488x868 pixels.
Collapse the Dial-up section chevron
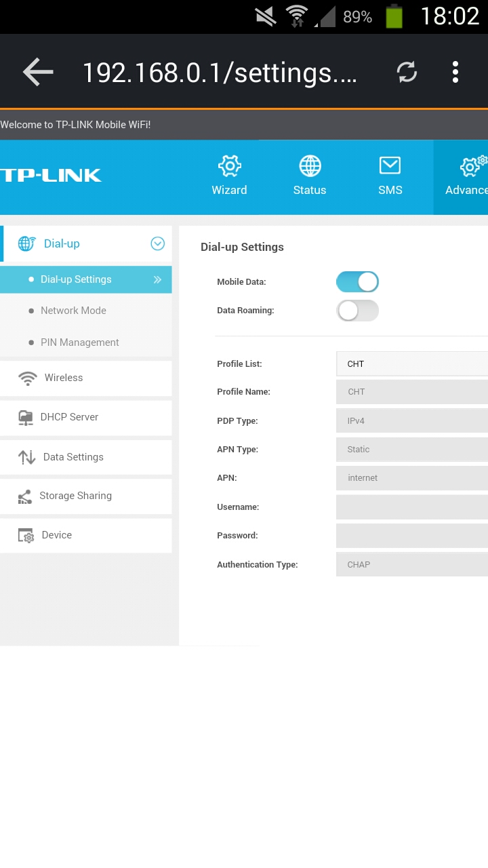point(157,243)
